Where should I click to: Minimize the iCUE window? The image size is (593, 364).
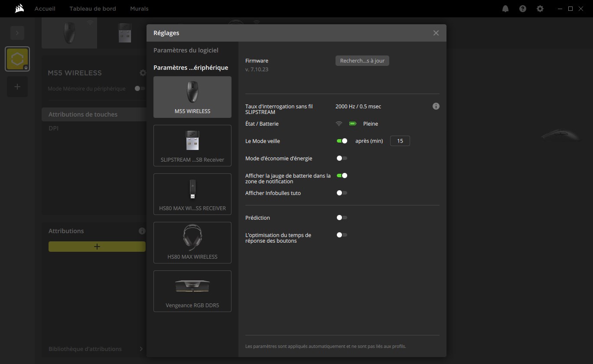(560, 9)
